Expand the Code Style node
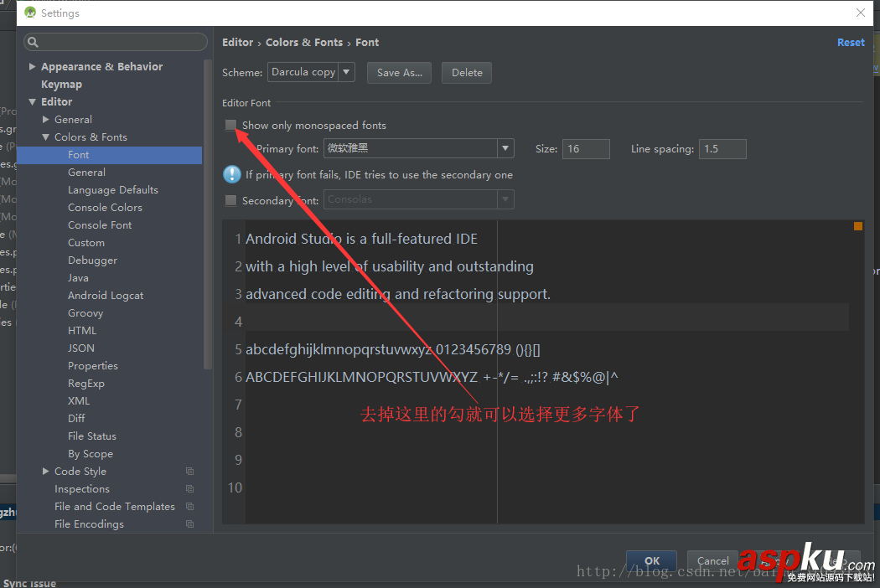880x588 pixels. [46, 472]
